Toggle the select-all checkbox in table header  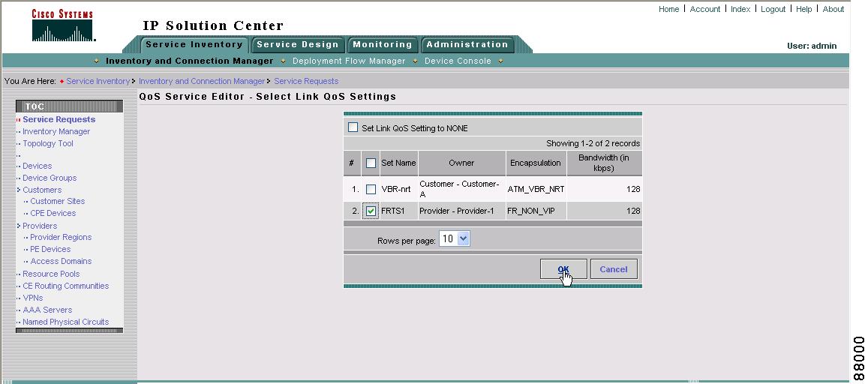click(x=371, y=163)
